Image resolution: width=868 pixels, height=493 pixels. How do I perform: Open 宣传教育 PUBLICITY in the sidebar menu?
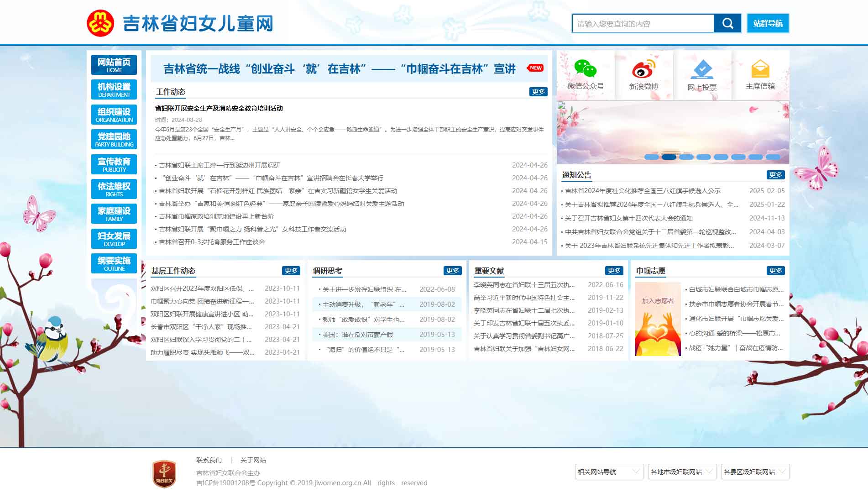114,164
